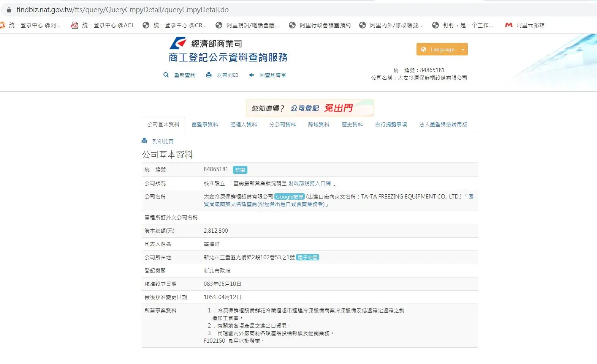The height and width of the screenshot is (364, 597).
Task: Open the 阿里云邮箱 bookmark
Action: [x=525, y=25]
